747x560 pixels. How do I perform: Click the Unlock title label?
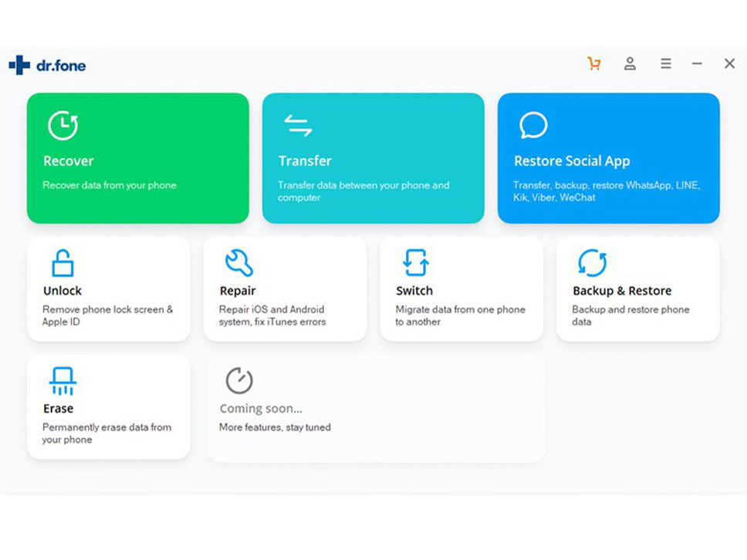63,291
